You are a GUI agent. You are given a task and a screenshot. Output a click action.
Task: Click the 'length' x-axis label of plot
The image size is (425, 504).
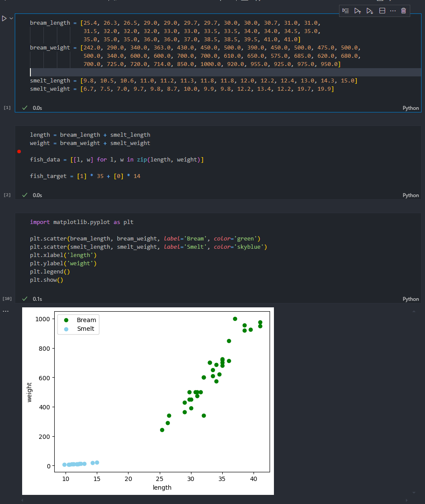point(162,488)
